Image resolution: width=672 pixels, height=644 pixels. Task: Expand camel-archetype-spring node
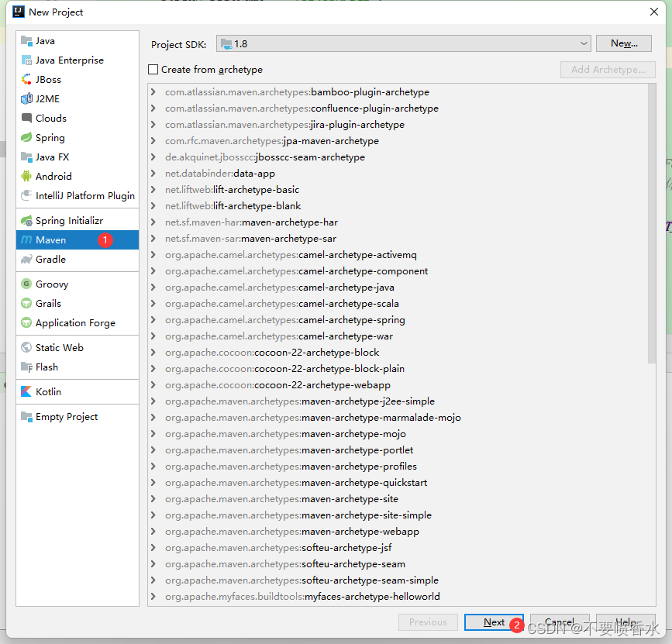(x=153, y=319)
